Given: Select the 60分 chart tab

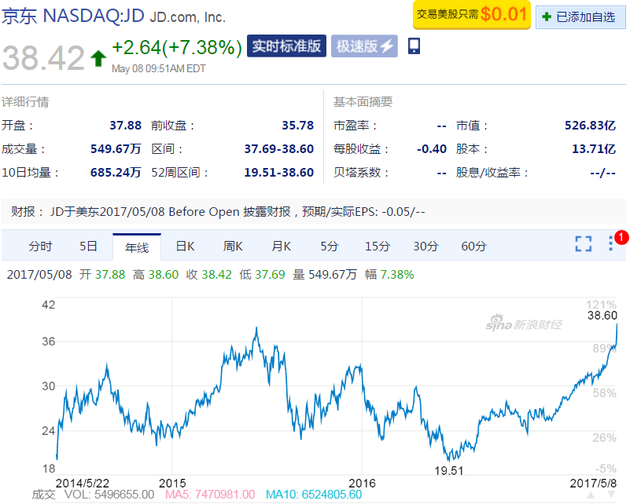Looking at the screenshot, I should (x=474, y=246).
